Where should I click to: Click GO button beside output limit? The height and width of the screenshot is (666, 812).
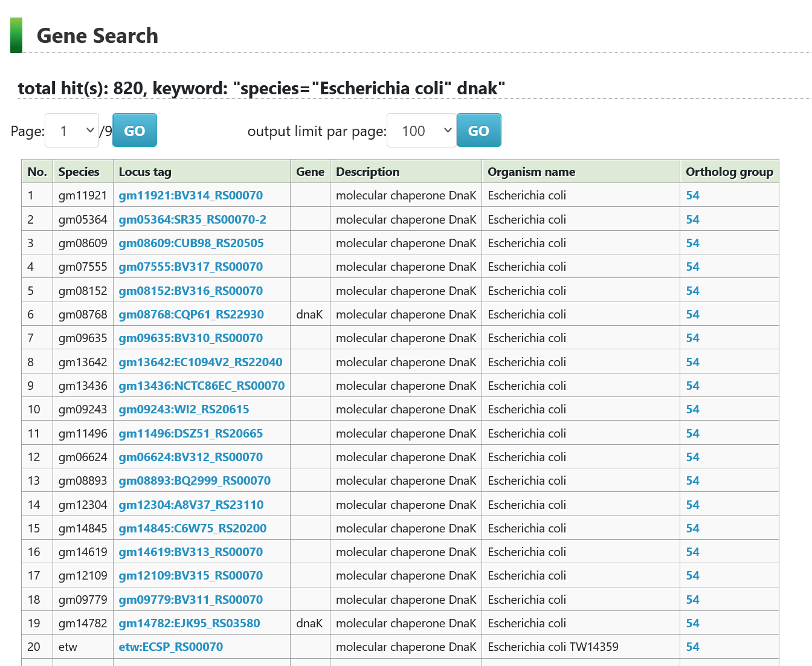[478, 131]
